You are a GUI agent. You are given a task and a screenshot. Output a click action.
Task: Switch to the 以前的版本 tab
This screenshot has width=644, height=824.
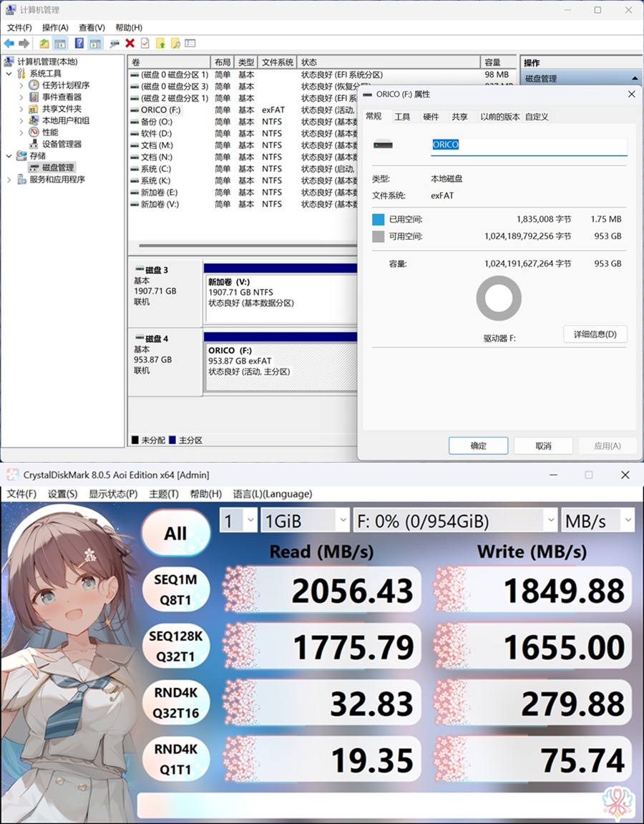[500, 117]
